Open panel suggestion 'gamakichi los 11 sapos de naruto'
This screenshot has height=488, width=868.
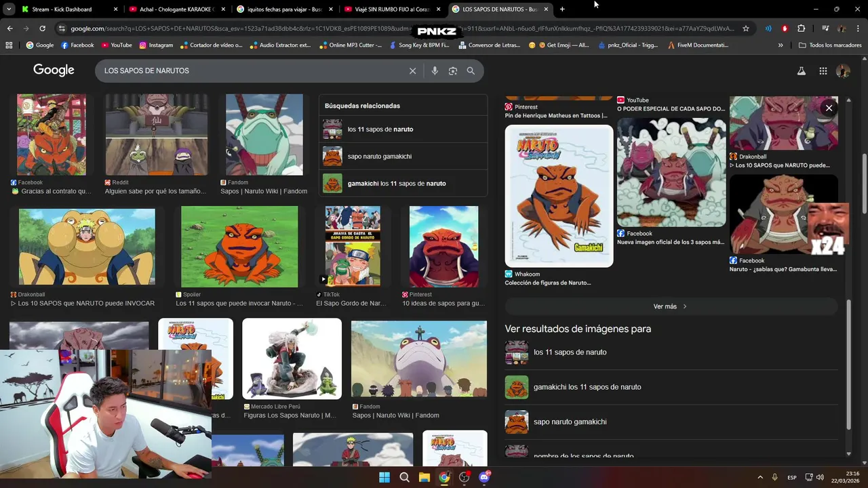671,387
